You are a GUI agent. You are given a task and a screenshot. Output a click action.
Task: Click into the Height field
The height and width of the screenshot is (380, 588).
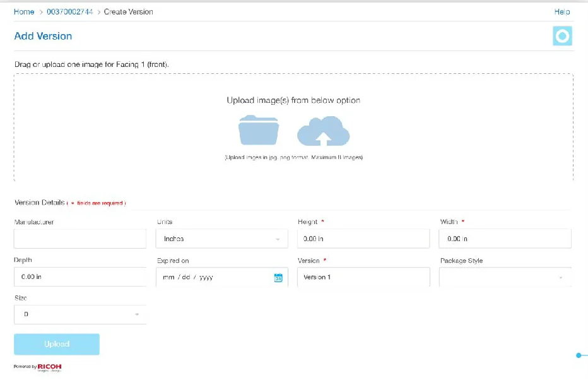pyautogui.click(x=363, y=239)
